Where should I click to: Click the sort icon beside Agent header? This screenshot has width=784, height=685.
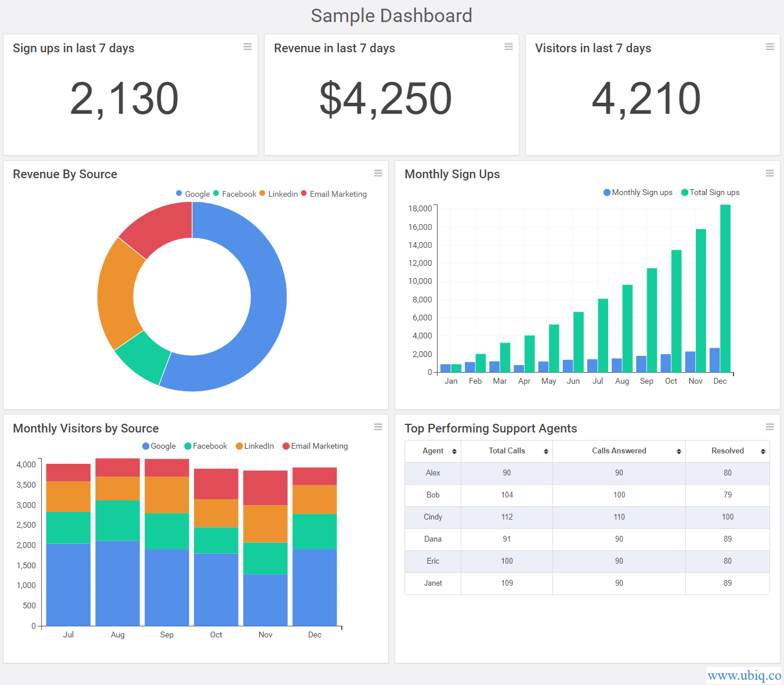(x=454, y=451)
